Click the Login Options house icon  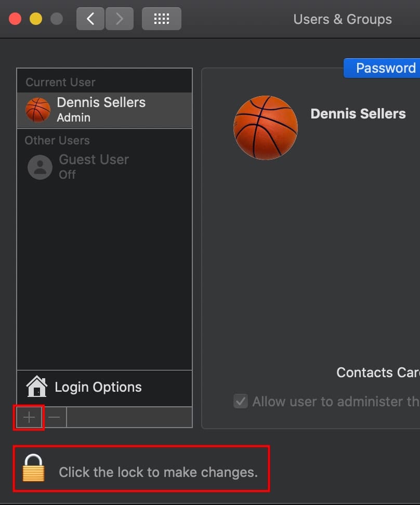pyautogui.click(x=36, y=387)
